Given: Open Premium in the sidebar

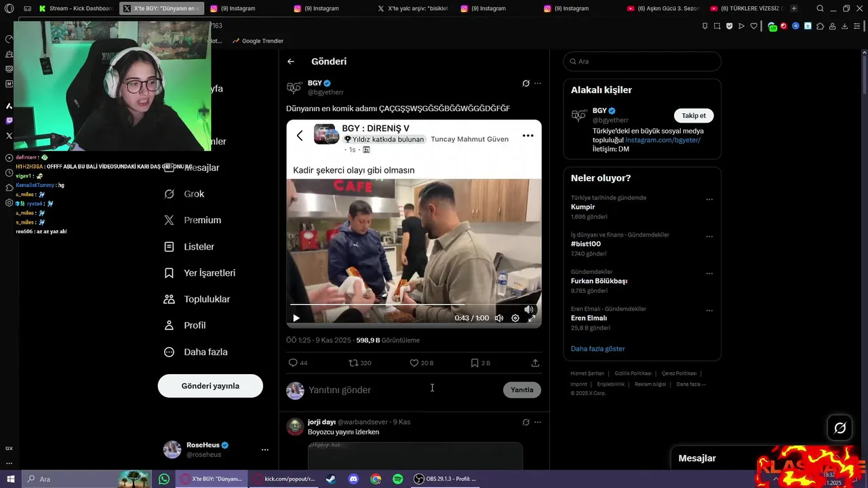Looking at the screenshot, I should coord(193,220).
